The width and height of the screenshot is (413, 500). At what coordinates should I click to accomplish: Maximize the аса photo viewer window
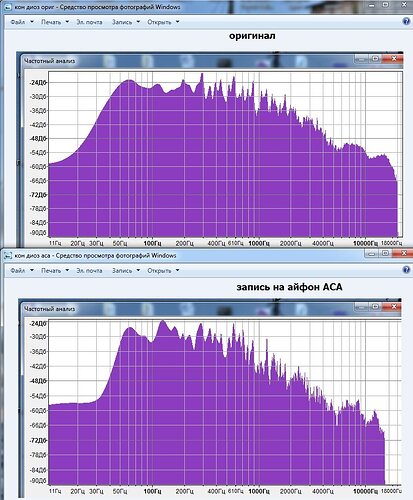click(385, 254)
